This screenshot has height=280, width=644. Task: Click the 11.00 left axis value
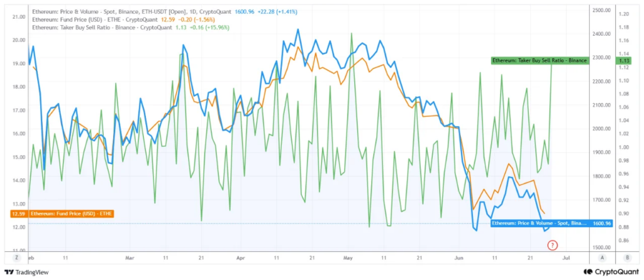point(19,250)
